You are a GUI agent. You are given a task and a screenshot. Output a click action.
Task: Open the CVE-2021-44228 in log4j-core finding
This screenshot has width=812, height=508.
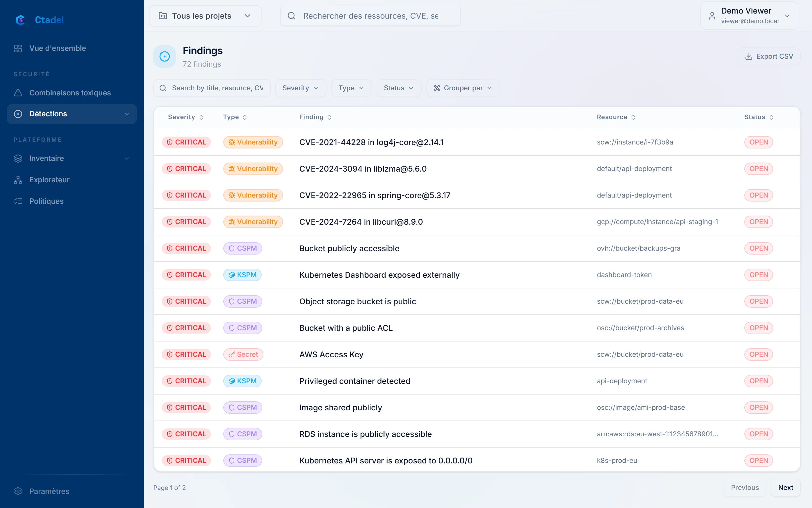(x=371, y=142)
